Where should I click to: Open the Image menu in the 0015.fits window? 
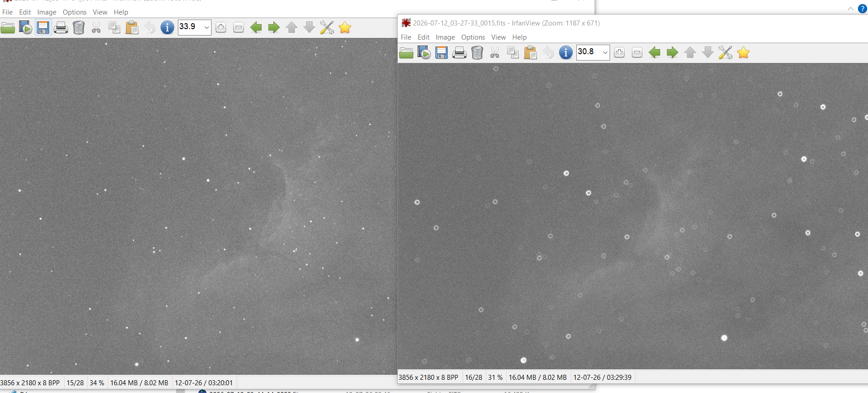445,37
